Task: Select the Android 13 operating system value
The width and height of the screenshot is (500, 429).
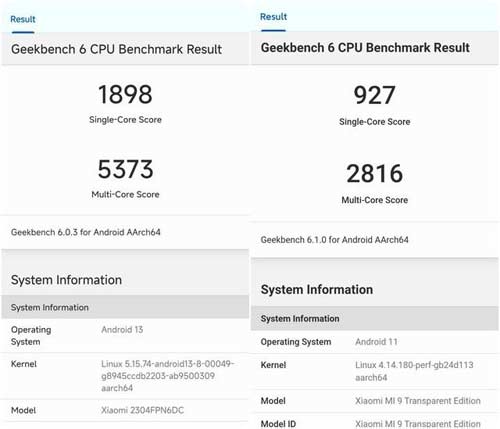Action: pos(122,330)
